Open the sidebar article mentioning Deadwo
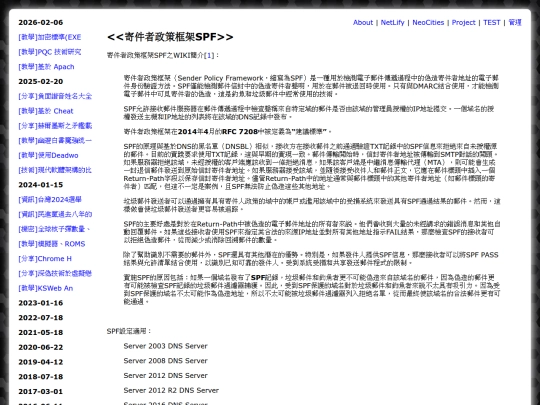540x405 pixels. click(x=48, y=155)
